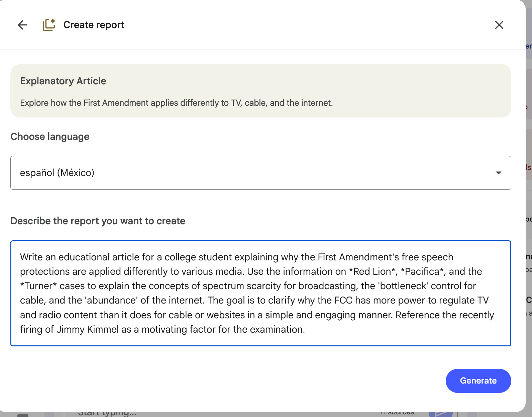Click the small gray icon below dialog
Screen dimensions: 532x417
coord(23,415)
